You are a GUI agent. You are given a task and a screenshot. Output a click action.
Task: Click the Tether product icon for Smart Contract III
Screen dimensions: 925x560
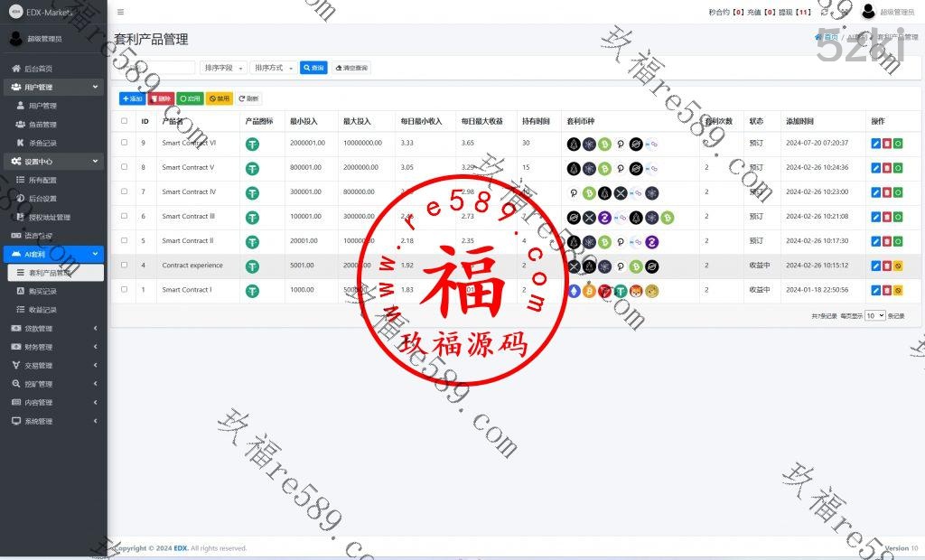pyautogui.click(x=253, y=217)
